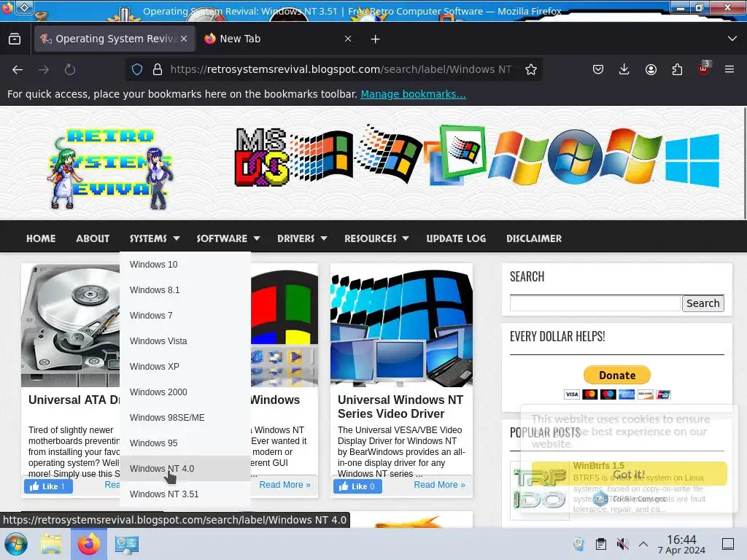
Task: Open site security padlock info
Action: tap(158, 69)
